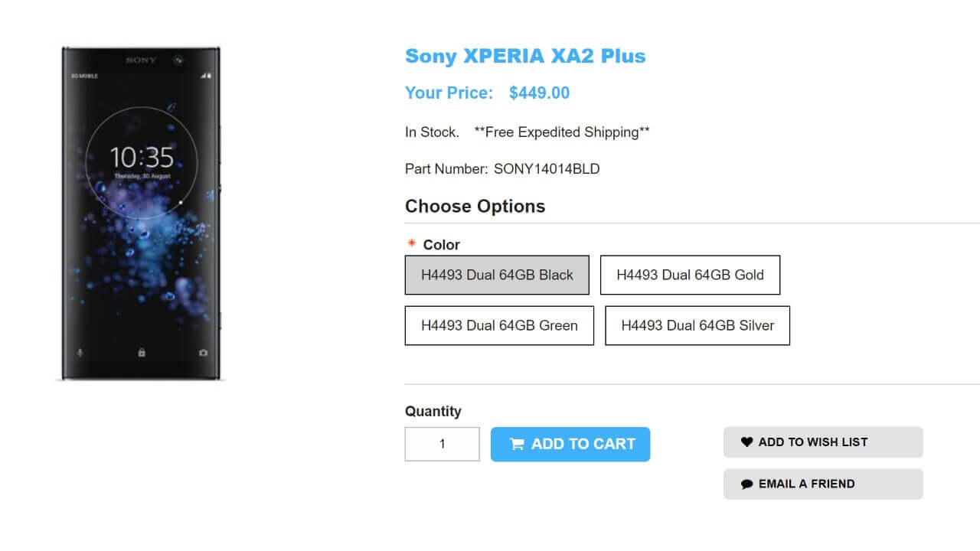Click the lock icon on phone screen
The height and width of the screenshot is (551, 980).
point(142,353)
